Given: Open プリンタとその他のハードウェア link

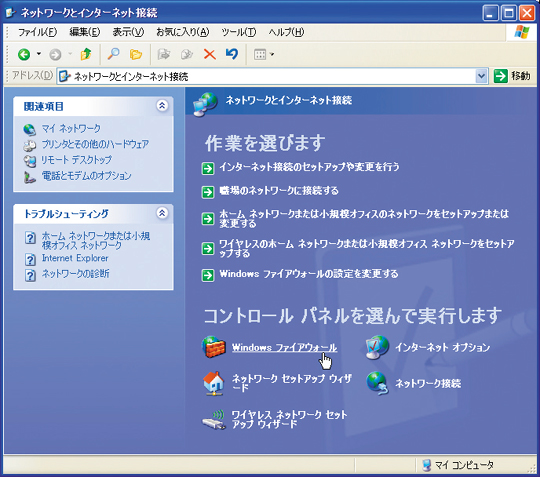Looking at the screenshot, I should pos(95,144).
